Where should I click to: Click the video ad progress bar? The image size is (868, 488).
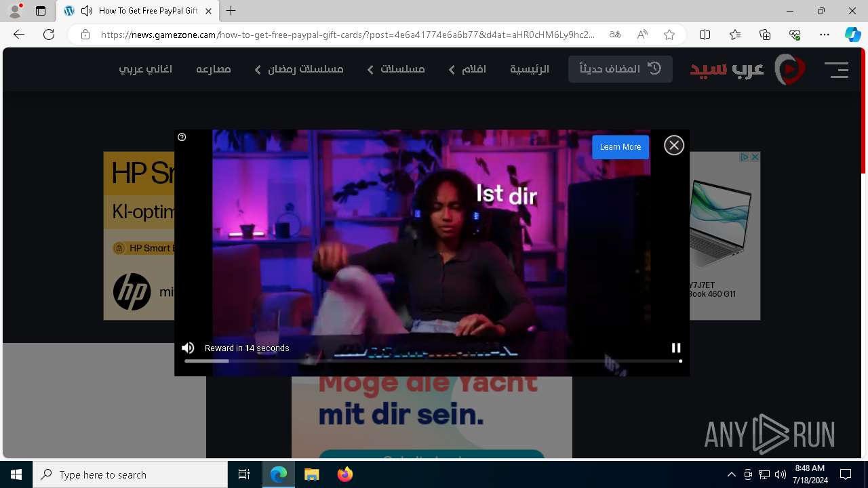(x=433, y=361)
